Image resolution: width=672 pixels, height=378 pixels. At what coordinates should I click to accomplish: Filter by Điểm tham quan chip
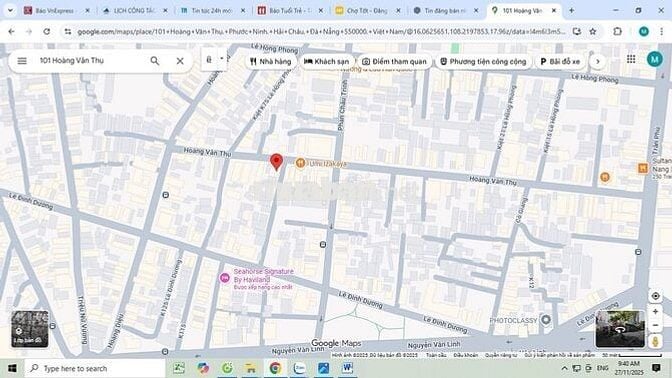(x=395, y=61)
